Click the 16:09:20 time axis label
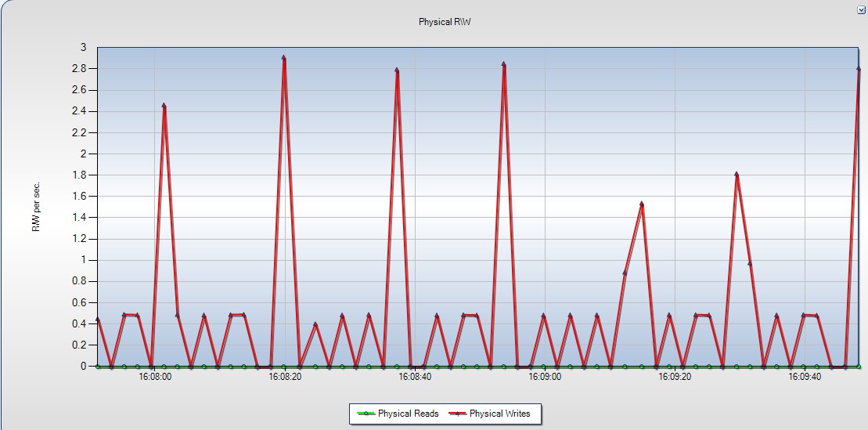The image size is (868, 430). click(x=675, y=377)
